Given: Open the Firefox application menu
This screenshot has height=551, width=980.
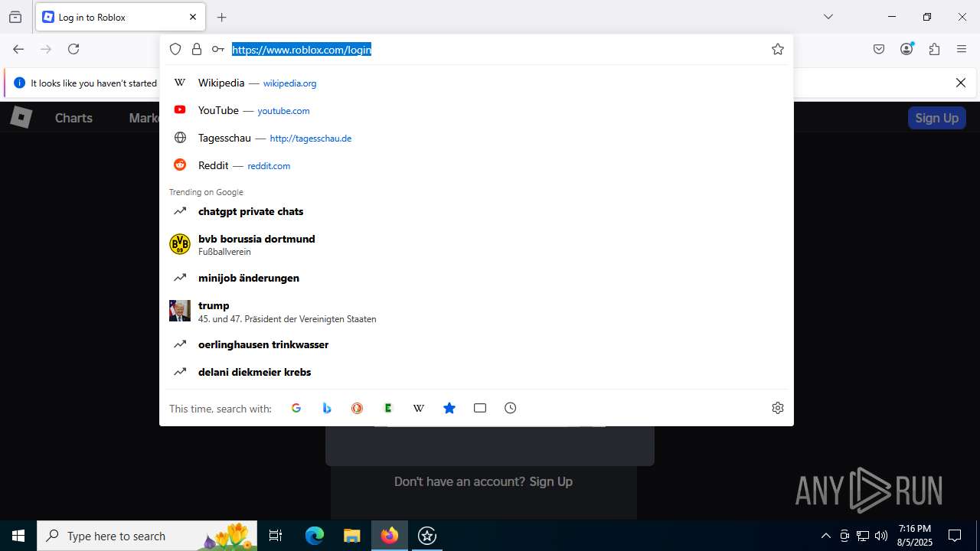Looking at the screenshot, I should 962,49.
